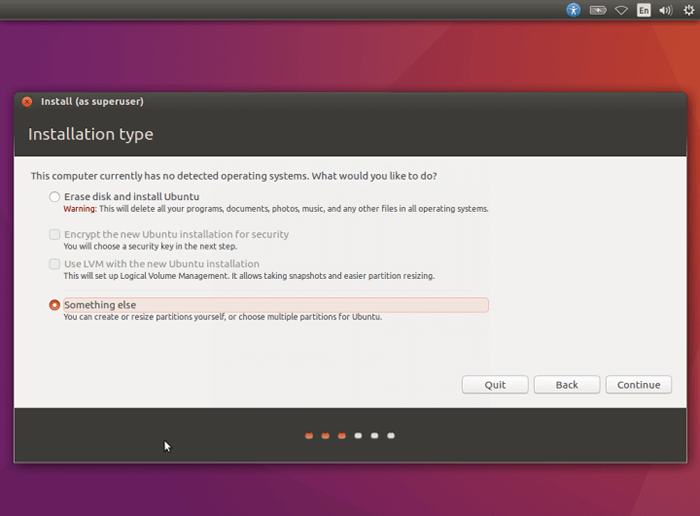This screenshot has width=700, height=516.
Task: Go to previous step with Back
Action: [567, 385]
